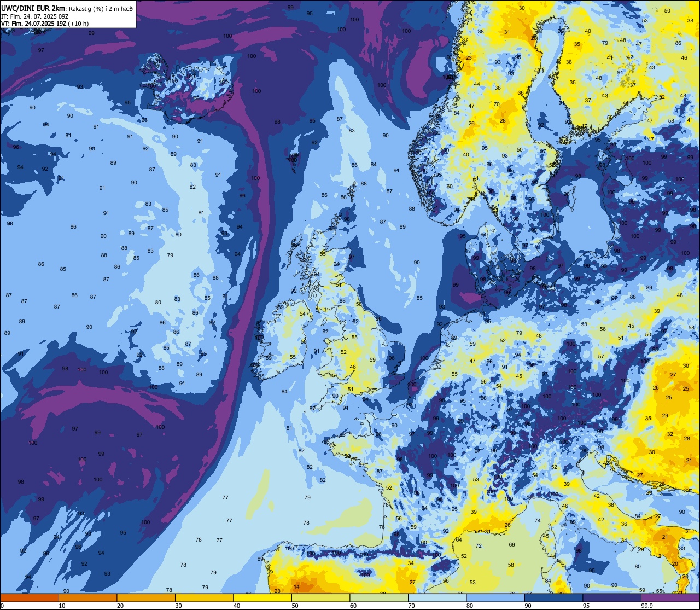This screenshot has height=610, width=700.
Task: Click the 'IT: Fim. 24. 07. 2025 09Z' line
Action: 33,16
